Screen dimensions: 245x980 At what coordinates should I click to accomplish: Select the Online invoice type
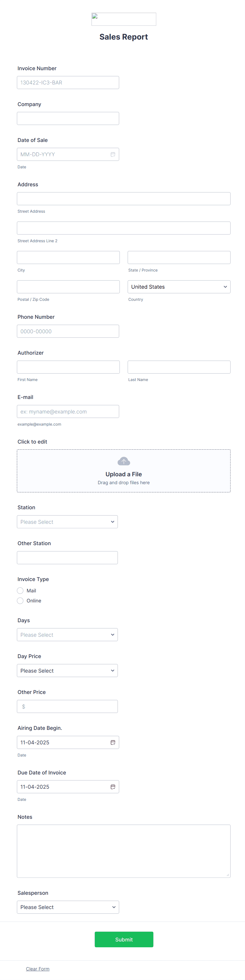coord(21,601)
